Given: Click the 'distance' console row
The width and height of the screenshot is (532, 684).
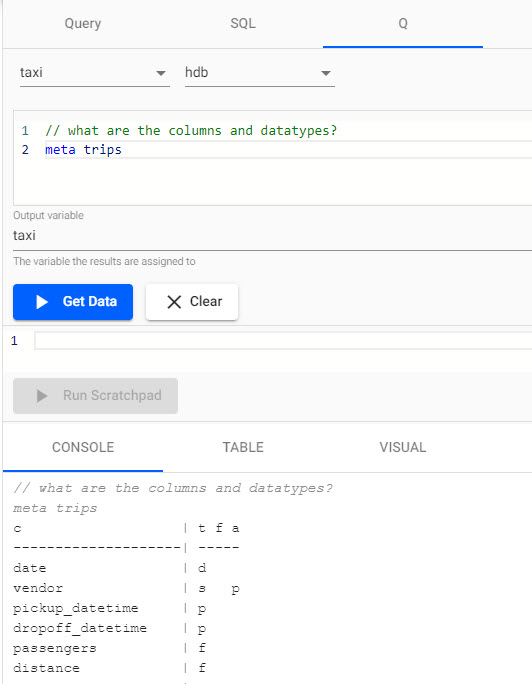Looking at the screenshot, I should tap(110, 668).
